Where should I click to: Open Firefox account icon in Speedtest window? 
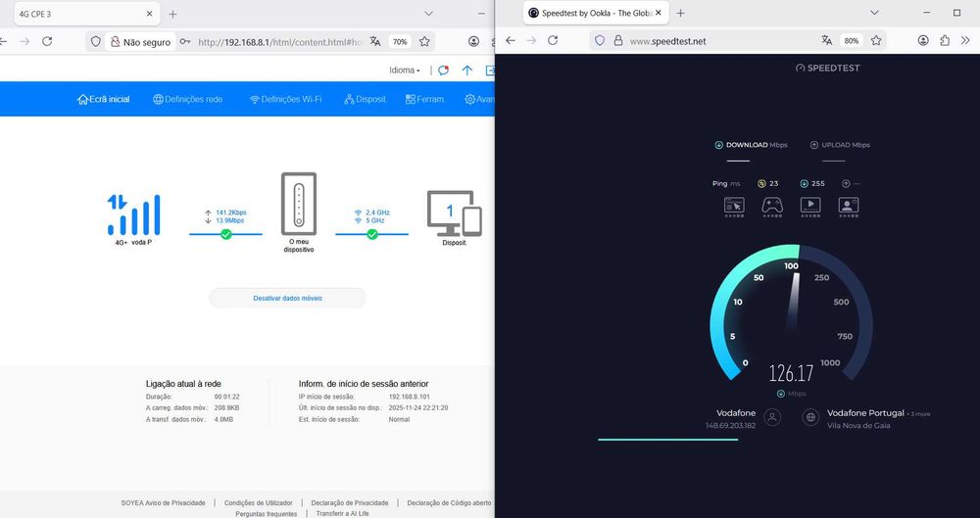pos(923,40)
